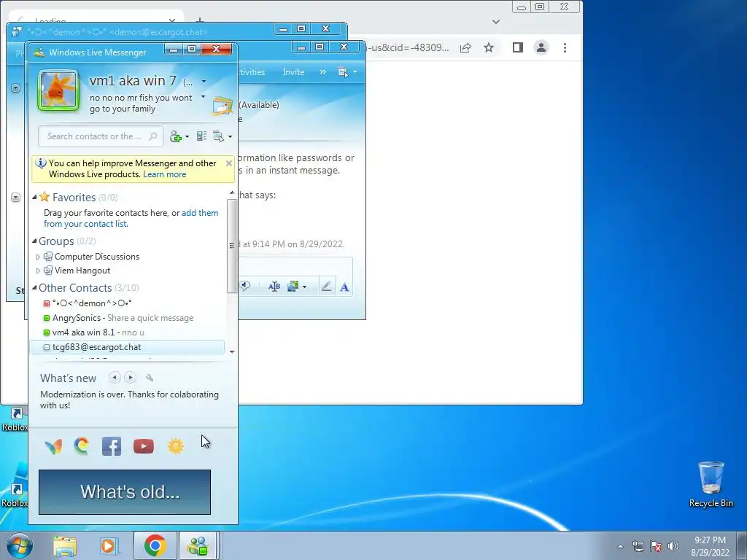747x560 pixels.
Task: Change contact list layout icon
Action: [x=201, y=136]
